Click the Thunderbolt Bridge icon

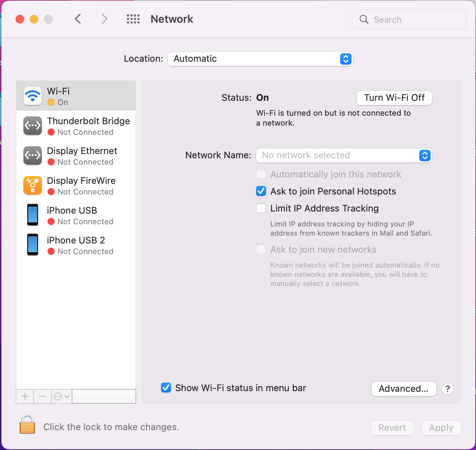(x=32, y=126)
